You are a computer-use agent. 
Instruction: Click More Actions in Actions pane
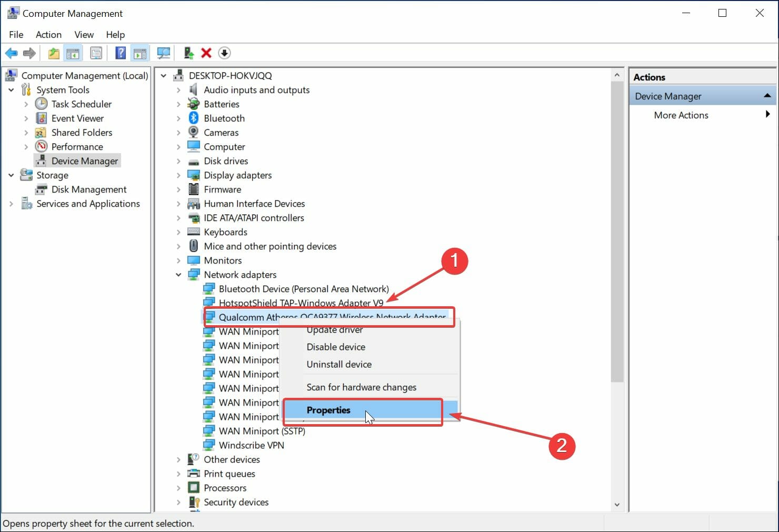[x=681, y=115]
